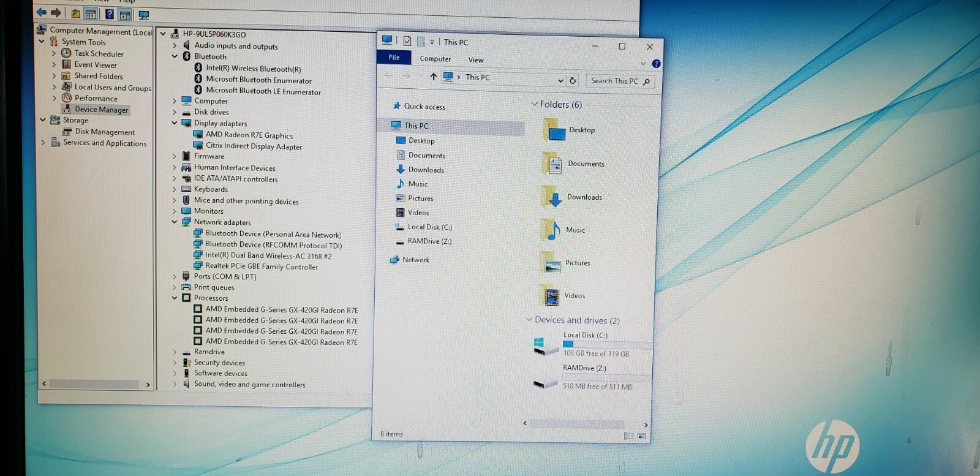Screen dimensions: 980x476
Task: Click first AMD Embedded G-Series processor entry
Action: 281,309
